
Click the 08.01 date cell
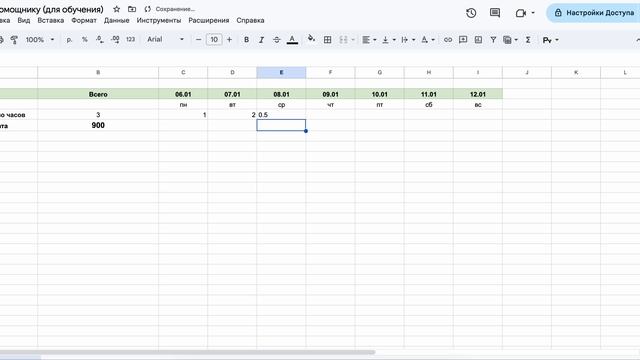[x=281, y=94]
